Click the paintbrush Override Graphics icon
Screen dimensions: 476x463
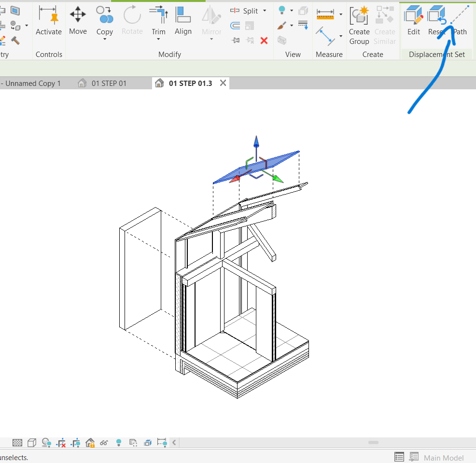tap(282, 26)
